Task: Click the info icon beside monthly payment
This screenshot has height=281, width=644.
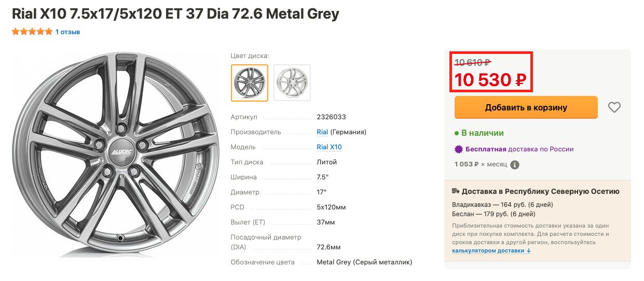Action: click(515, 165)
